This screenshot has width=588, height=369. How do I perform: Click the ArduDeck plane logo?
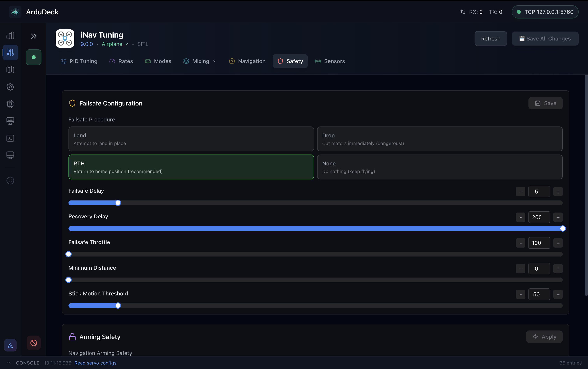click(x=15, y=12)
